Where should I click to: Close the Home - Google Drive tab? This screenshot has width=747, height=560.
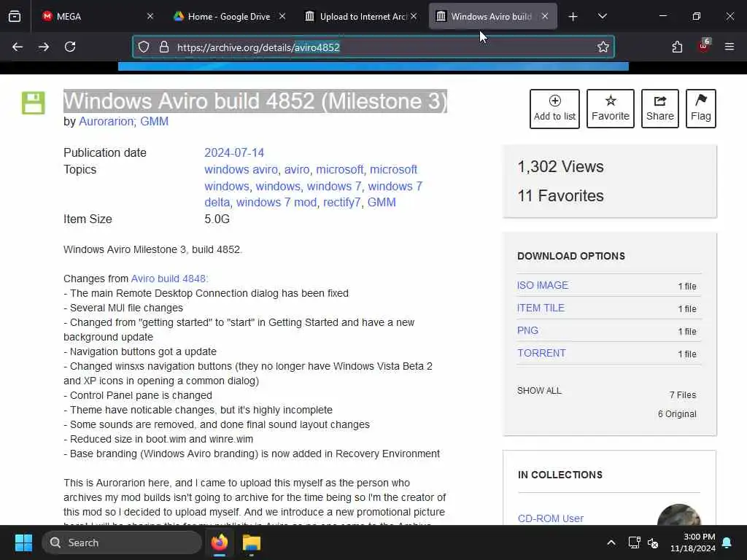pyautogui.click(x=282, y=16)
